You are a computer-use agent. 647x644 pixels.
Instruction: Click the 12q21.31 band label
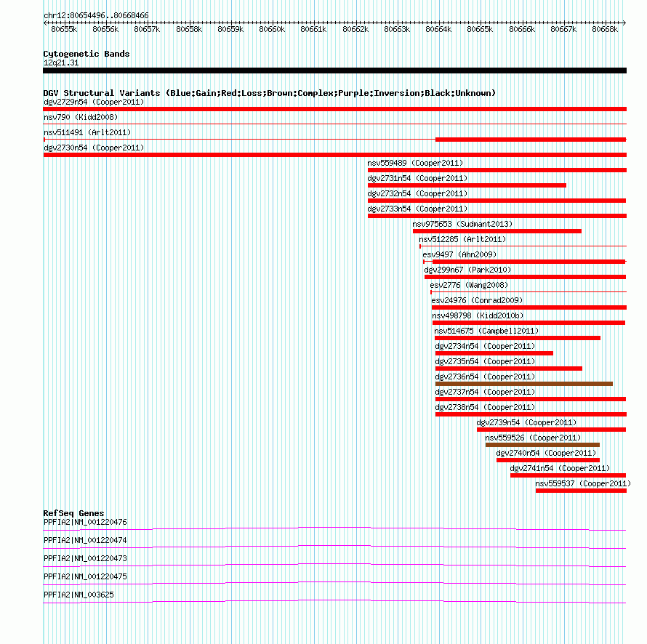click(x=61, y=63)
